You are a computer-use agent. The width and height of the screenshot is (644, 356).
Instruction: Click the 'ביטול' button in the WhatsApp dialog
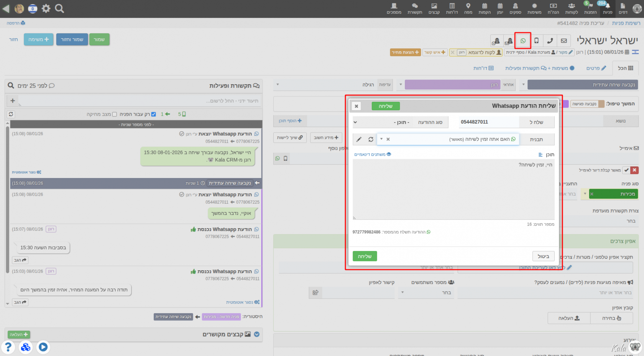pyautogui.click(x=543, y=256)
